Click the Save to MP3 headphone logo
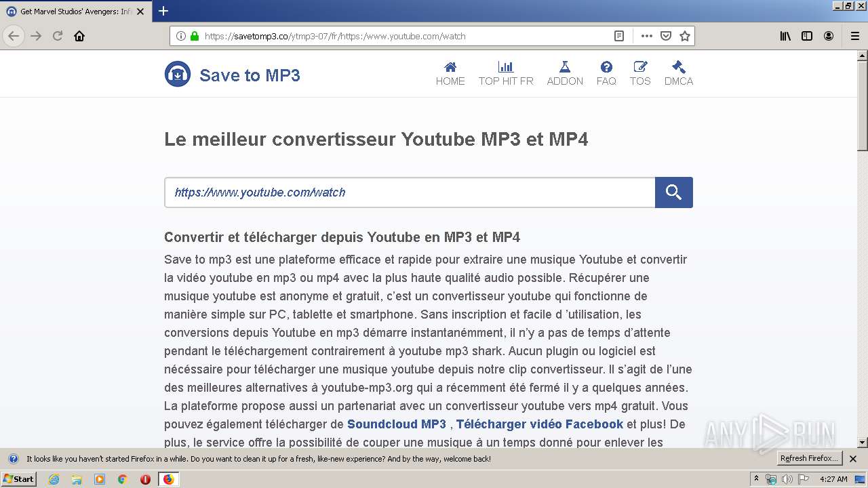The width and height of the screenshot is (868, 488). tap(178, 74)
